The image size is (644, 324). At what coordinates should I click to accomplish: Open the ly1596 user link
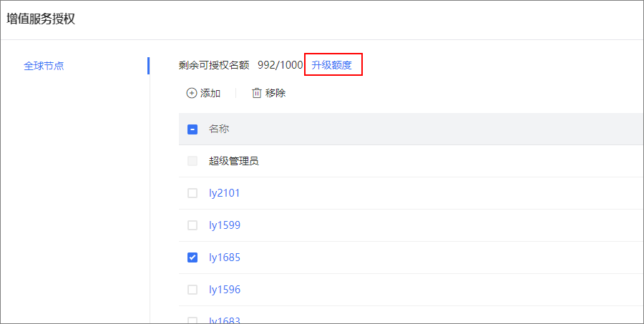point(224,290)
